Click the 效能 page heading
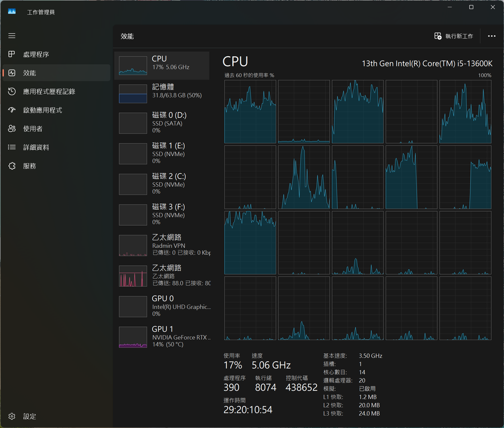The image size is (504, 428). (x=127, y=36)
